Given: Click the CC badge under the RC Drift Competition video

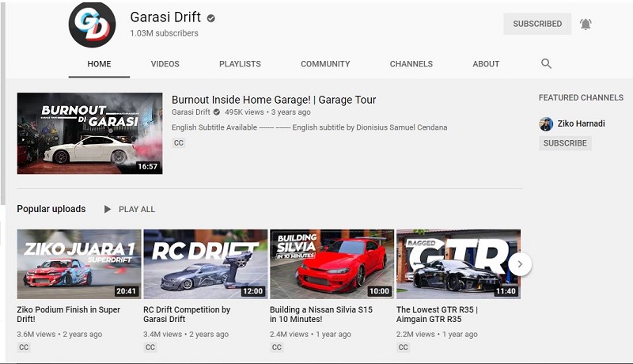Looking at the screenshot, I should coord(150,347).
